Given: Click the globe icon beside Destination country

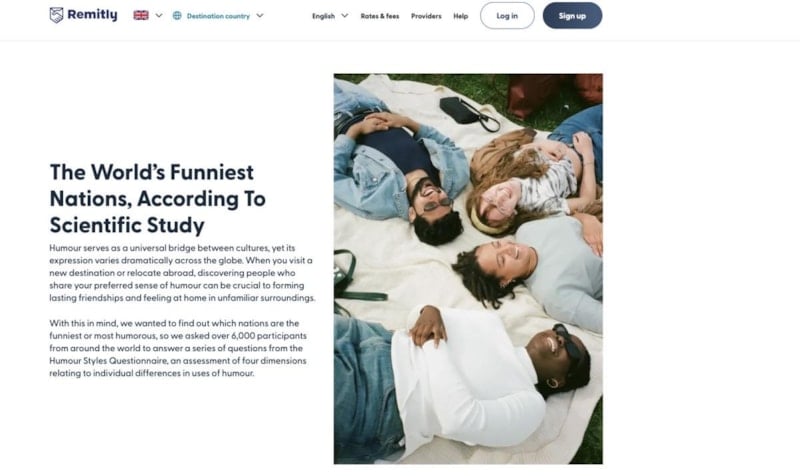Looking at the screenshot, I should [x=177, y=16].
